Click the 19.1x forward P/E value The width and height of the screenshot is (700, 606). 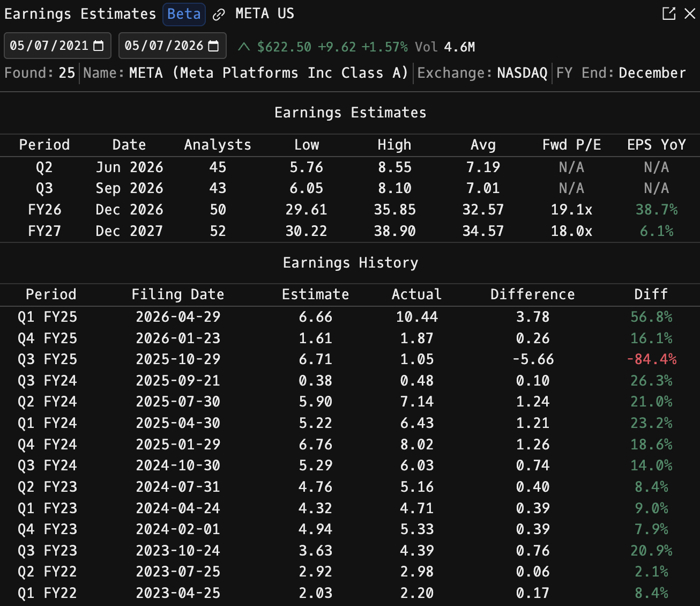point(571,210)
